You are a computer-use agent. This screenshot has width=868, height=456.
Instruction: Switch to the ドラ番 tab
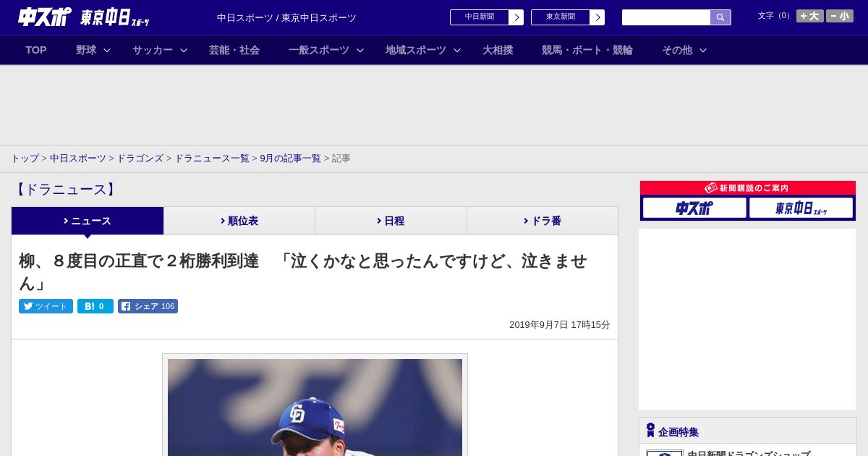pos(542,221)
